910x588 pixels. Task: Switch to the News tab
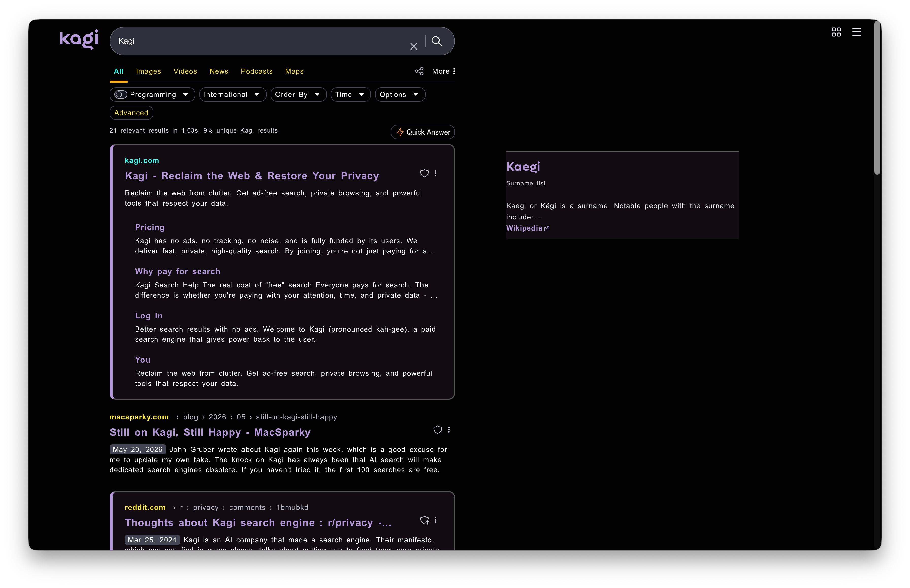tap(219, 71)
